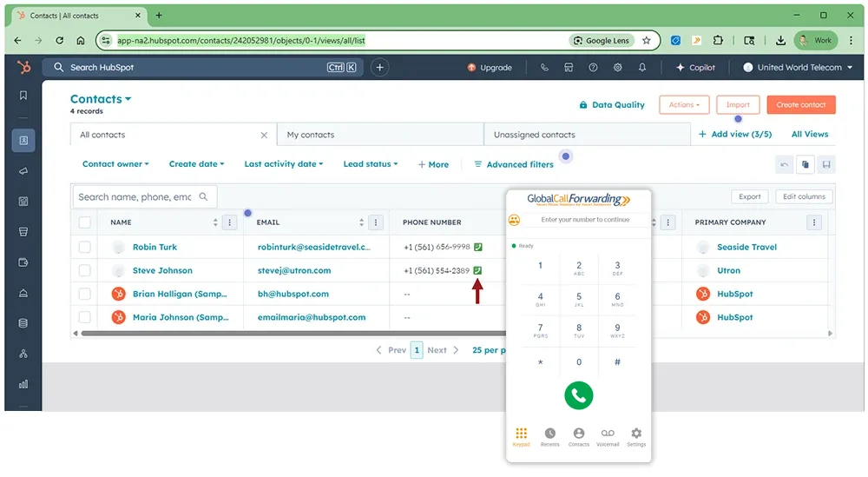Image resolution: width=868 pixels, height=477 pixels.
Task: Click the call icon next to Steve Johnson's number
Action: coord(477,270)
